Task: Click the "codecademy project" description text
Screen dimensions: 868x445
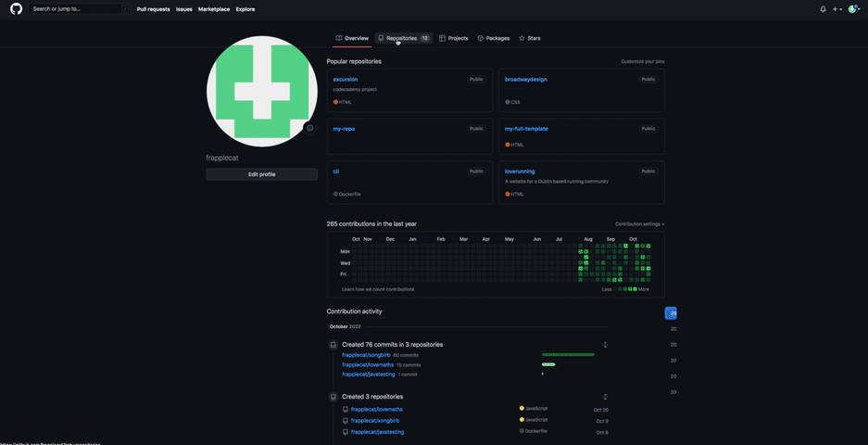Action: [356, 89]
